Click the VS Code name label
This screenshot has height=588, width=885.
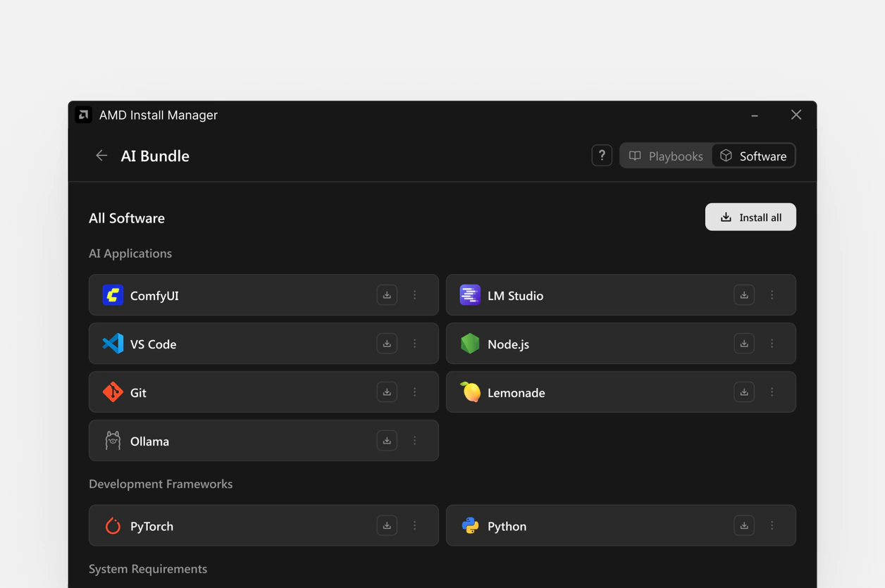point(153,344)
